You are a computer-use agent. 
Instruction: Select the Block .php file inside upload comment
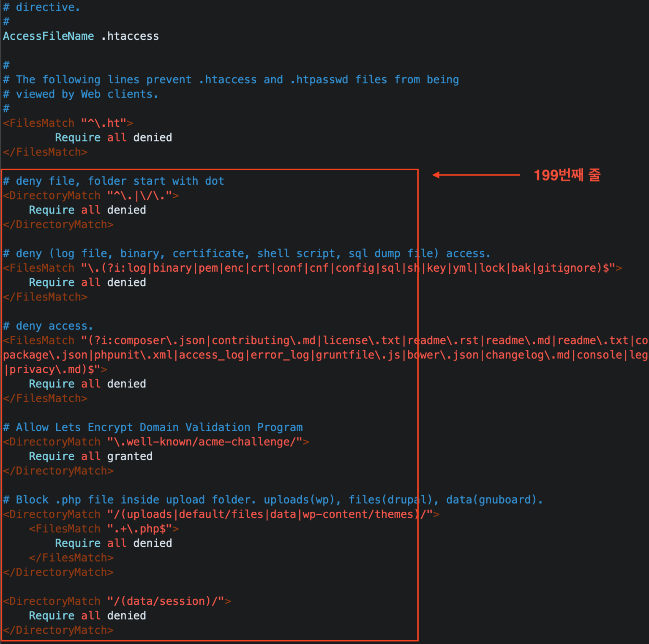[x=273, y=499]
